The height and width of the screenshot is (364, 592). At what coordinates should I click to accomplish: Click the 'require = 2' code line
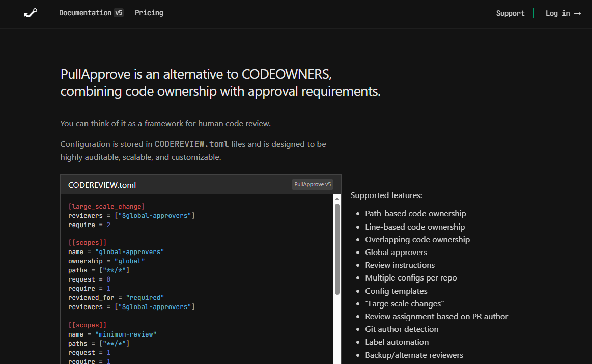tap(89, 225)
